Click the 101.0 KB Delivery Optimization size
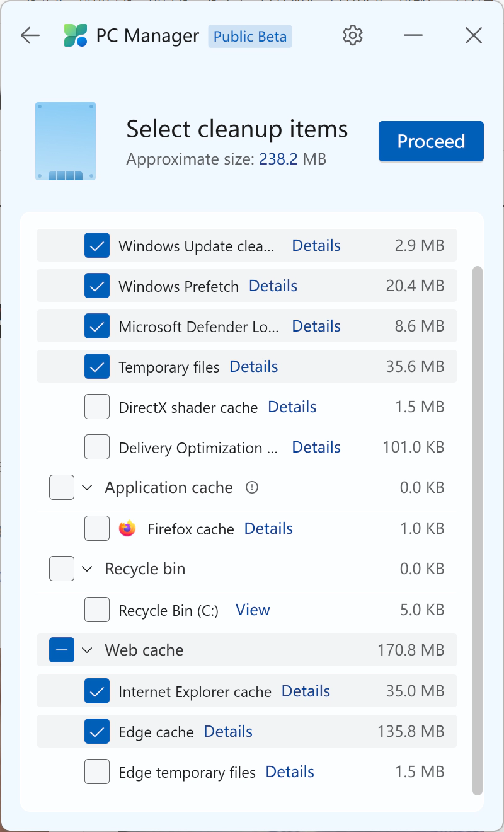The height and width of the screenshot is (832, 504). pyautogui.click(x=413, y=447)
